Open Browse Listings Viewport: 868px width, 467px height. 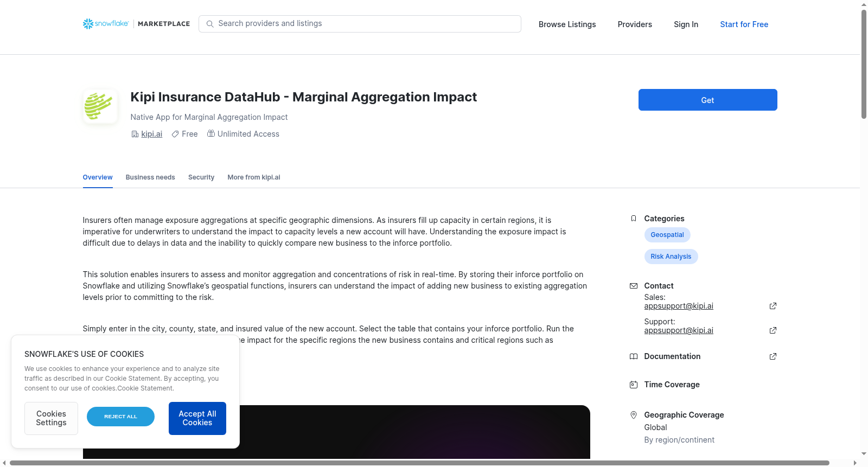(567, 24)
